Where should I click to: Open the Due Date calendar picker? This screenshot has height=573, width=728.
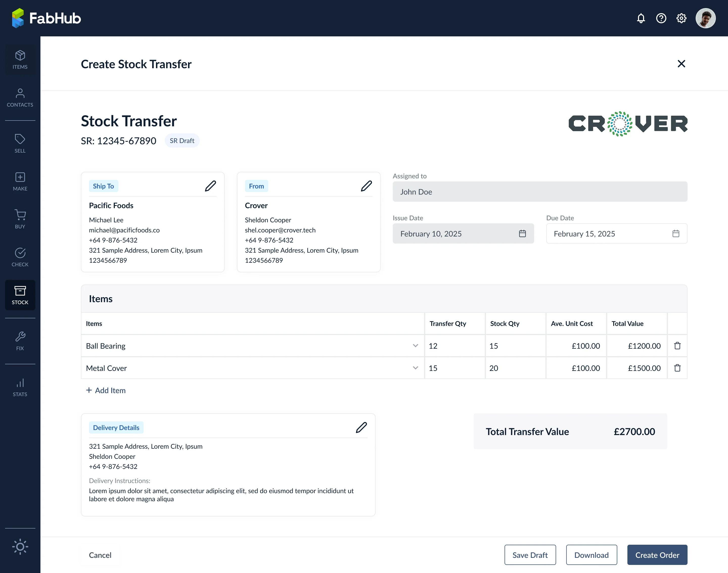click(x=676, y=233)
